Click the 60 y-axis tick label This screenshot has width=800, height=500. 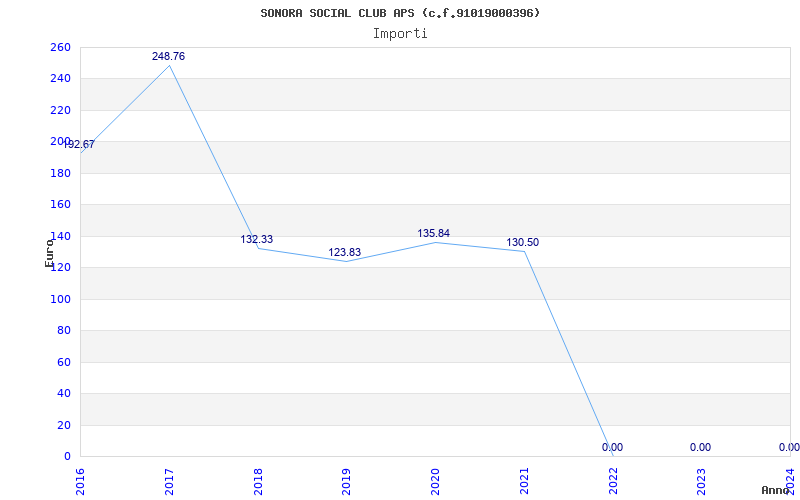point(63,362)
